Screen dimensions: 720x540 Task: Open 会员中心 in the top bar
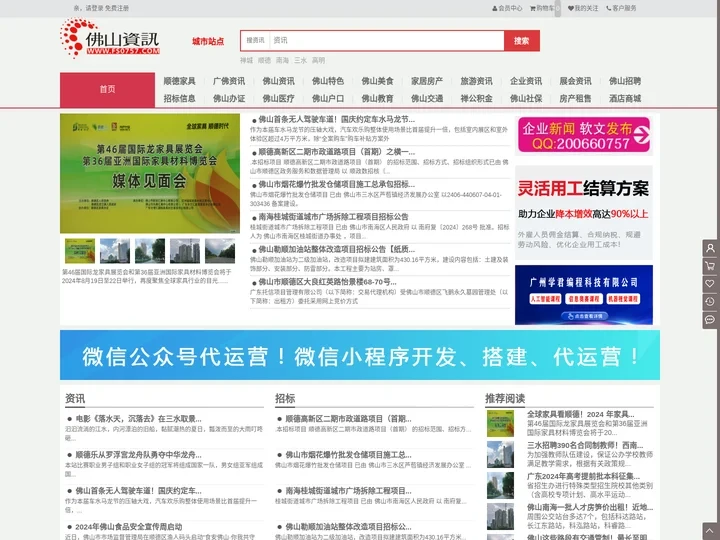pyautogui.click(x=507, y=8)
